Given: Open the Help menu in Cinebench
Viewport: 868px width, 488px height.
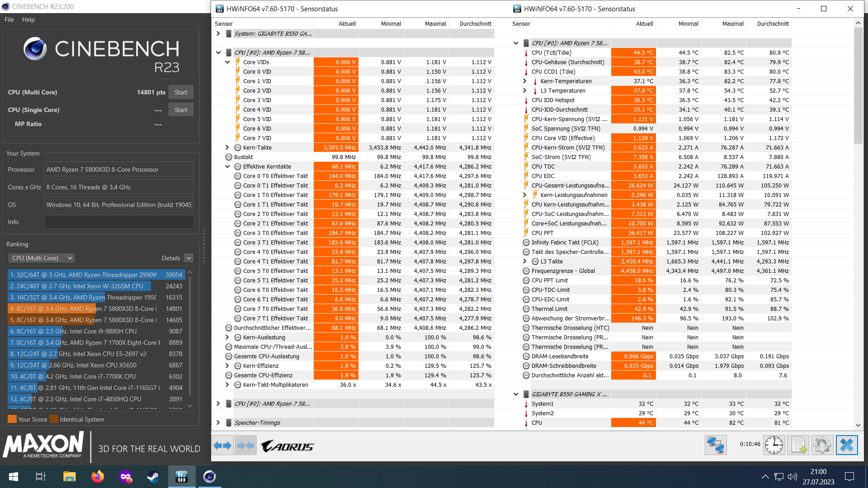Looking at the screenshot, I should point(28,19).
